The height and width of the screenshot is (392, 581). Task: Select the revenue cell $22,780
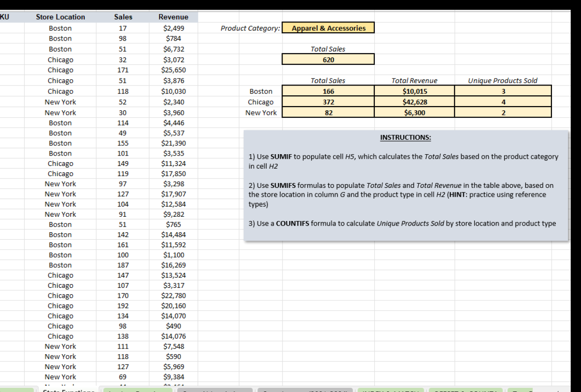tap(174, 296)
